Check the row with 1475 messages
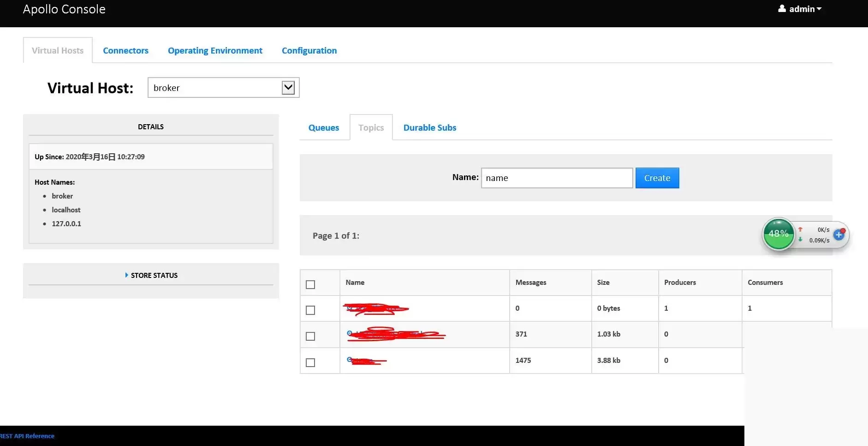Image resolution: width=868 pixels, height=446 pixels. pos(310,362)
